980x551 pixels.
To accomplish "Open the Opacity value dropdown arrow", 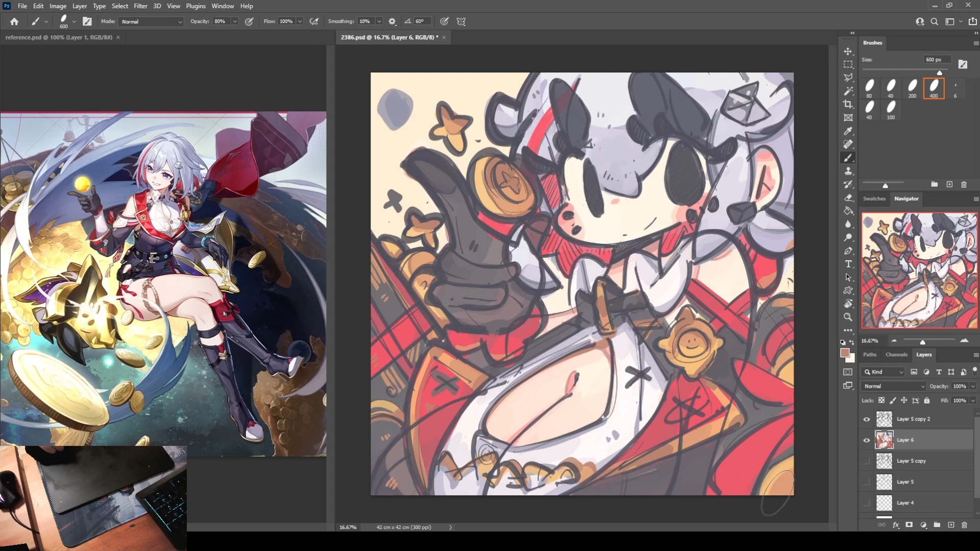I will coord(235,21).
